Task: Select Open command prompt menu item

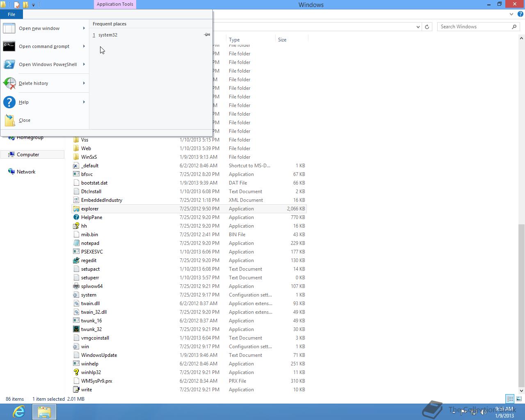Action: pyautogui.click(x=45, y=46)
